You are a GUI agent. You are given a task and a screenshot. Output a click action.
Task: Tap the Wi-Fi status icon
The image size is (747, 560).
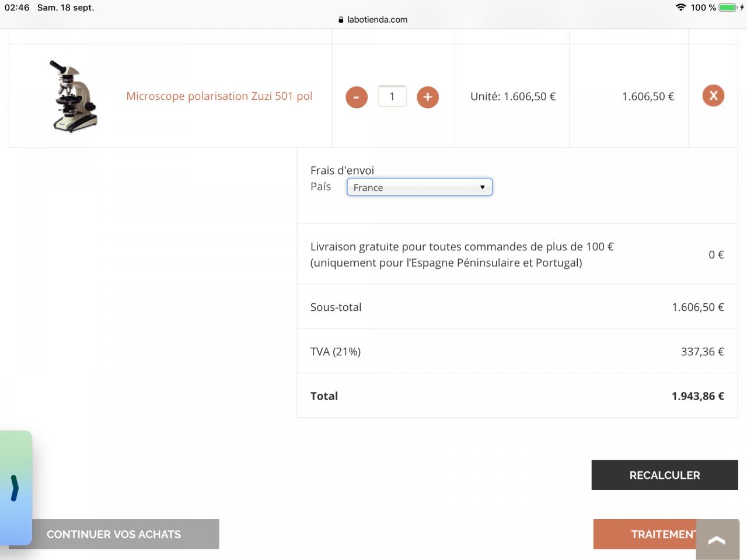point(680,8)
